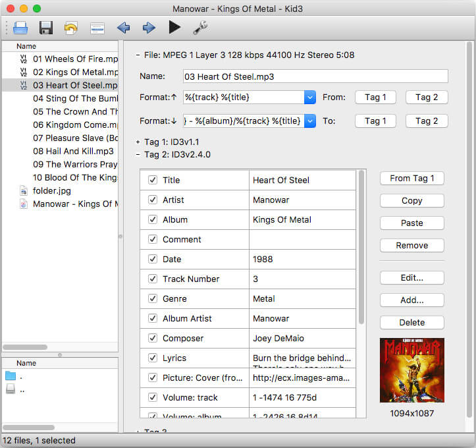Click the file list horizontal scrollbar
The width and height of the screenshot is (476, 448).
pos(25,347)
